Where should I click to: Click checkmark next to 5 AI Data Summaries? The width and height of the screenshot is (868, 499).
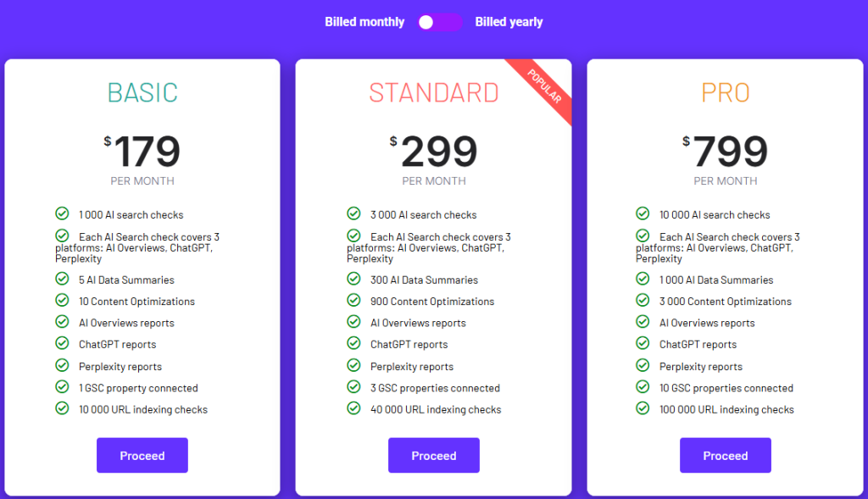(62, 279)
